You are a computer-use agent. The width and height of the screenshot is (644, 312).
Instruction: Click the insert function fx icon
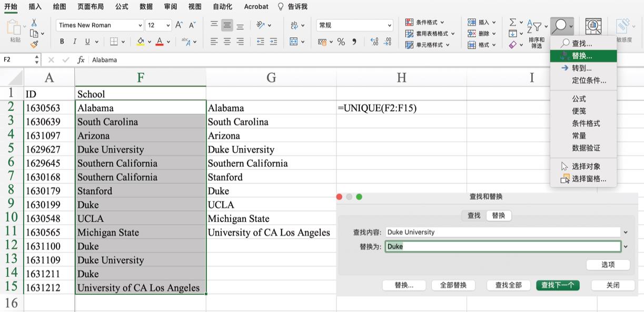click(x=81, y=60)
